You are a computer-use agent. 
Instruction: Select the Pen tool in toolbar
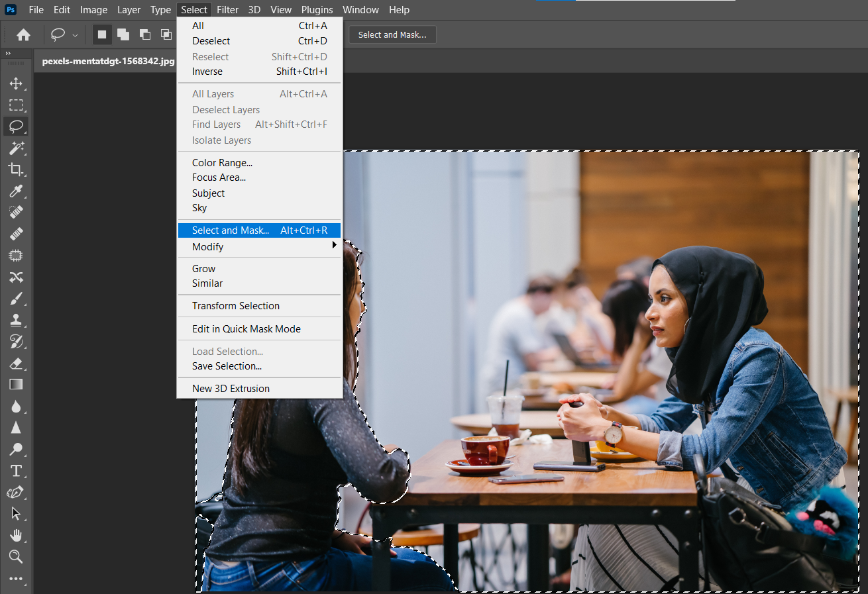pyautogui.click(x=16, y=492)
